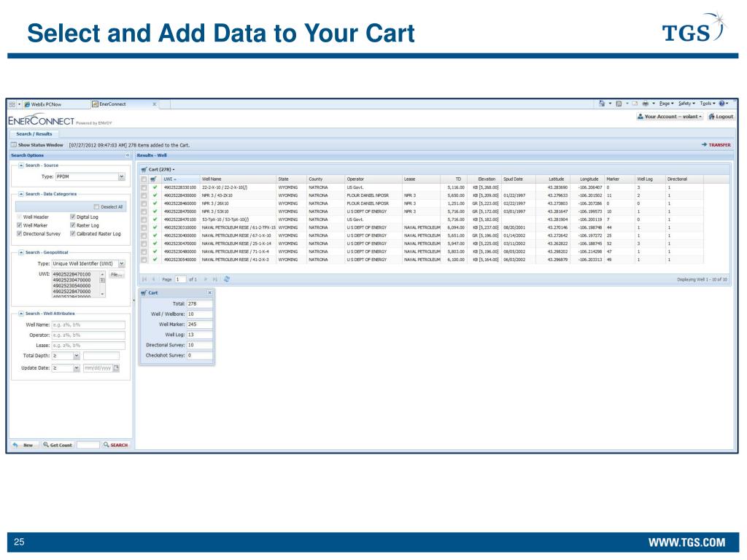Open the browser Tools menu
The height and width of the screenshot is (560, 747).
(708, 104)
